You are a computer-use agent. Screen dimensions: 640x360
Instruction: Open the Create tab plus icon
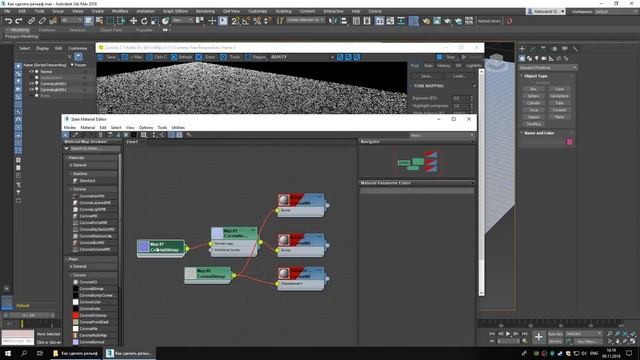click(522, 49)
